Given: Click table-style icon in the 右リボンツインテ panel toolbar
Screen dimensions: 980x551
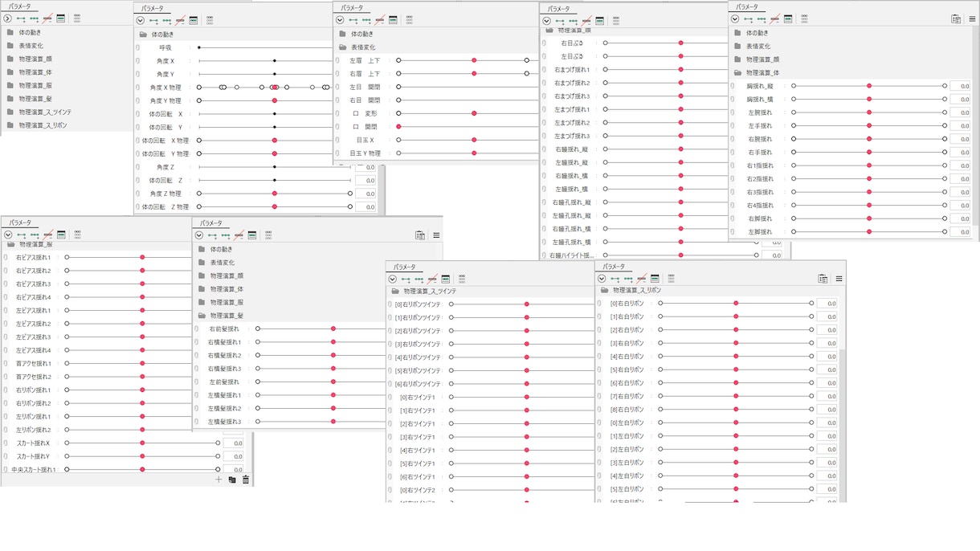Looking at the screenshot, I should pyautogui.click(x=446, y=279).
